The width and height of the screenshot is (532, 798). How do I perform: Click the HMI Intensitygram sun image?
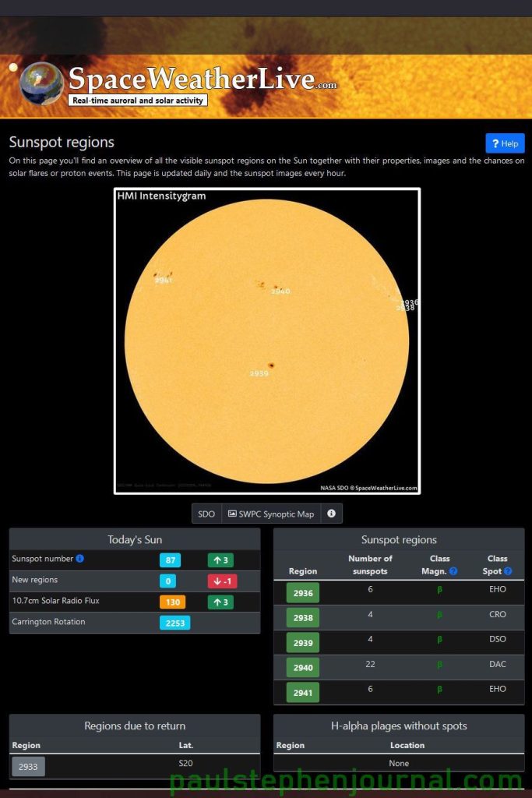point(267,341)
